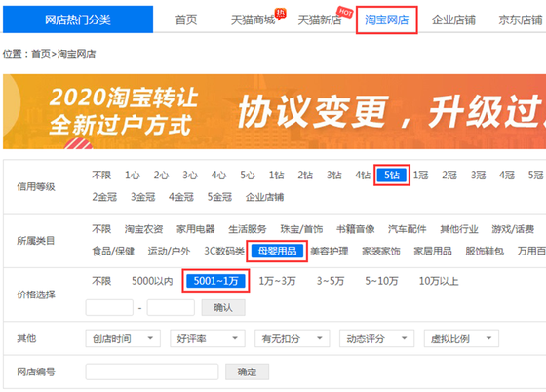Choose the 母婴用品 category filter
This screenshot has width=546, height=392.
coord(277,251)
